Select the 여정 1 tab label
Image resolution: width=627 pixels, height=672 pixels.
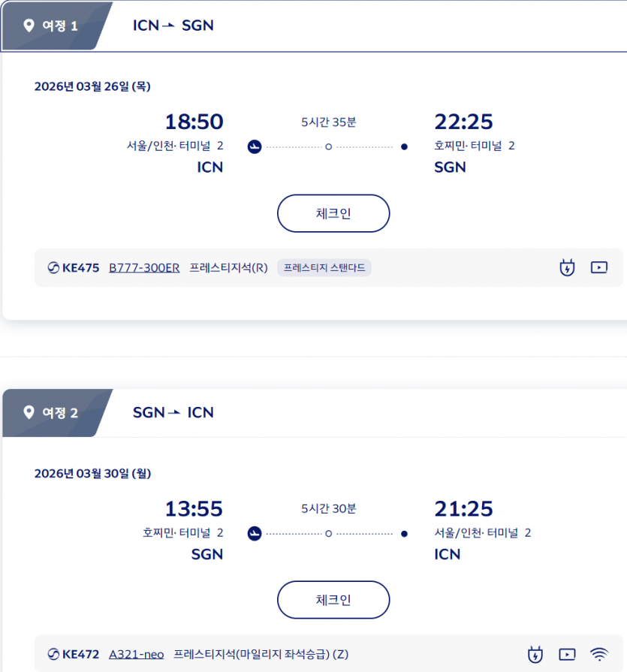59,26
